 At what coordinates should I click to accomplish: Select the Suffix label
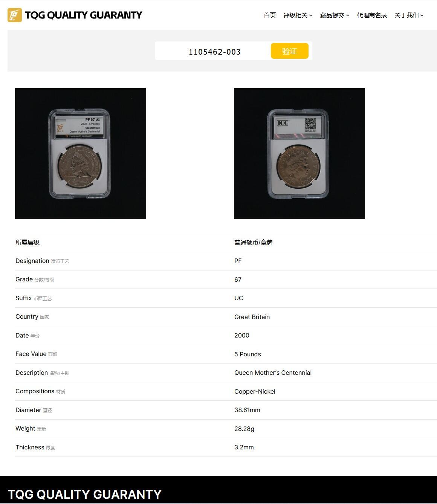pos(23,298)
